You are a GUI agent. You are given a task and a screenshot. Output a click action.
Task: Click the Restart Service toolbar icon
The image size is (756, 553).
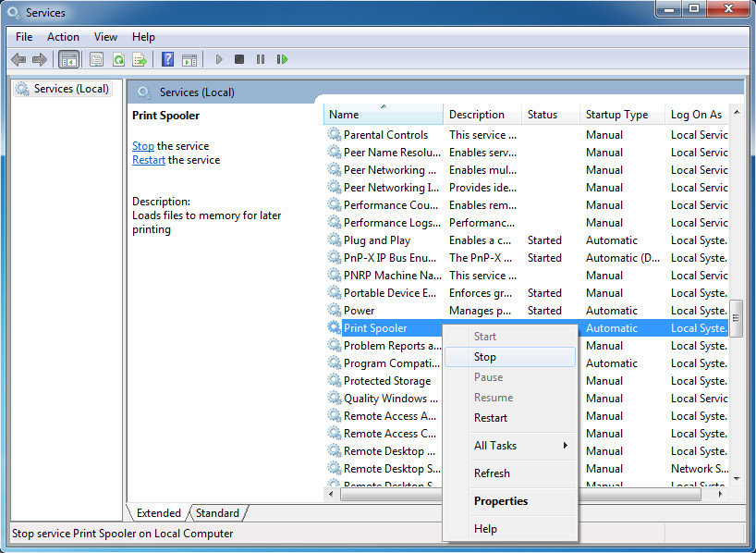coord(282,59)
